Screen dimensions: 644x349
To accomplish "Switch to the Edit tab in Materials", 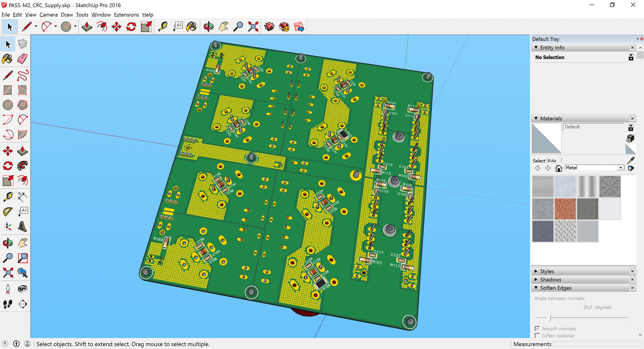I will (552, 161).
